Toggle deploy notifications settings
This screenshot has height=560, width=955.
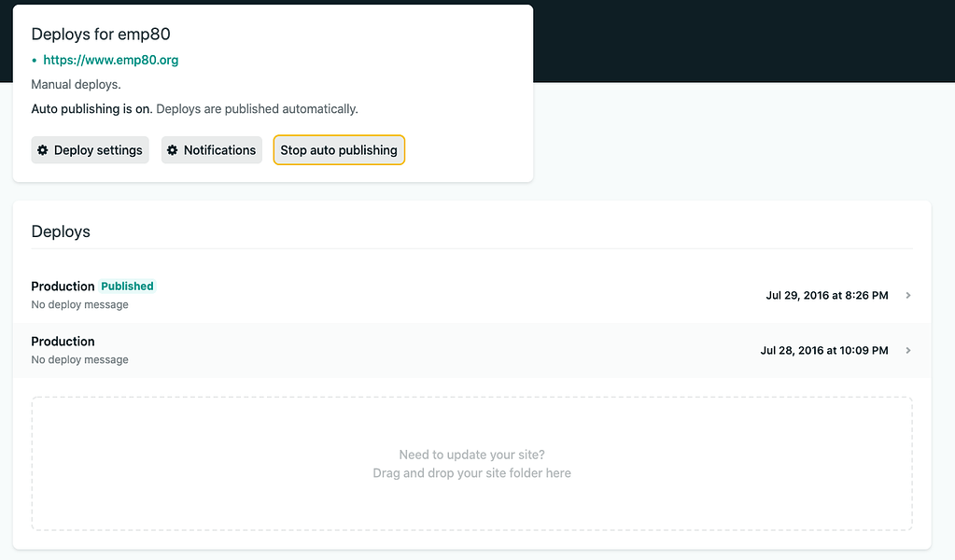[x=211, y=149]
